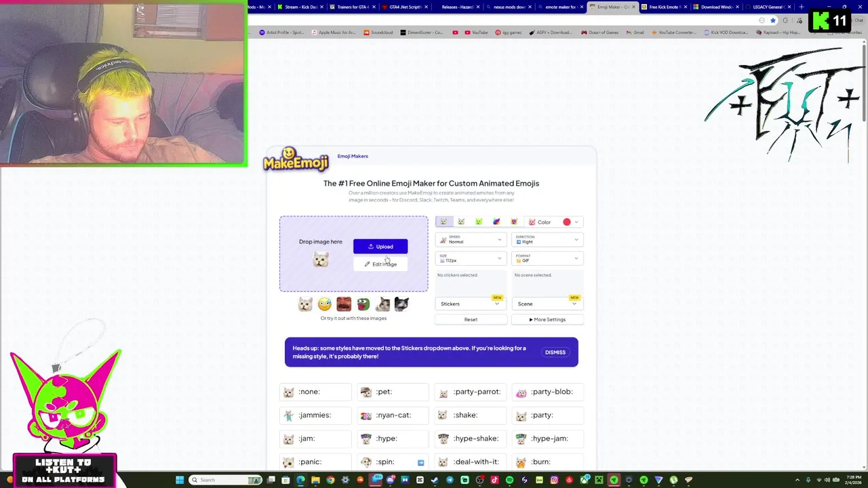
Task: Try the black and white cat sample image
Action: tap(401, 304)
